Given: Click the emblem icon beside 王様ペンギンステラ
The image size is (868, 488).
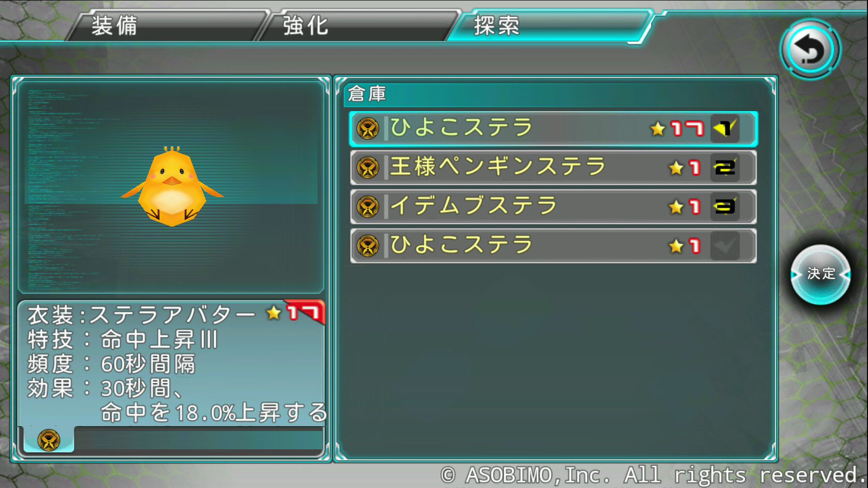Looking at the screenshot, I should tap(368, 168).
